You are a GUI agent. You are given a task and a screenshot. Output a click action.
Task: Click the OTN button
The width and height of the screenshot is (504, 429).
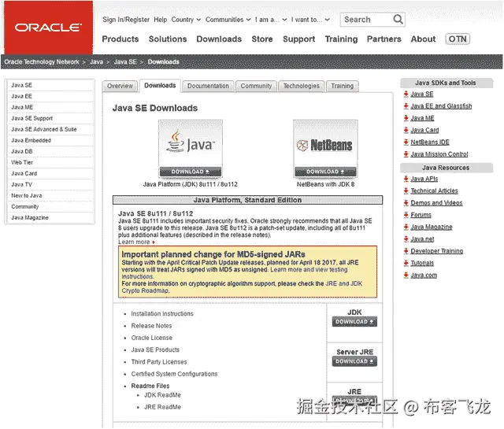point(458,39)
